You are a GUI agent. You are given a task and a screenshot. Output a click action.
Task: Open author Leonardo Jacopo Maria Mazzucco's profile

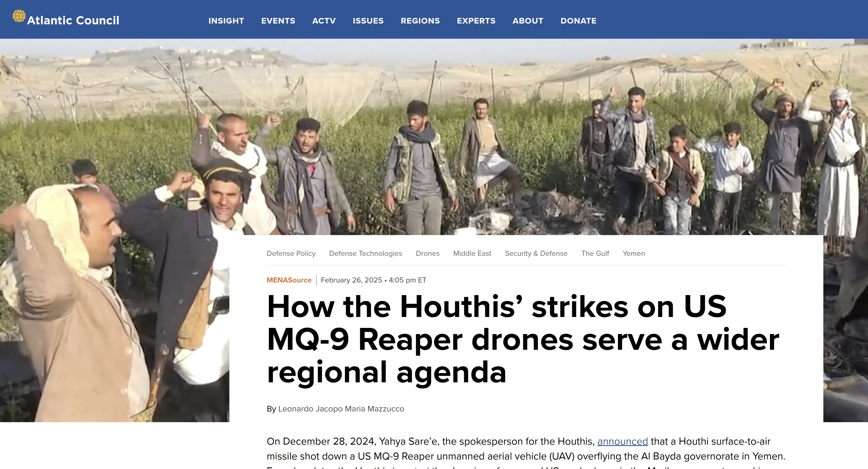coord(341,408)
